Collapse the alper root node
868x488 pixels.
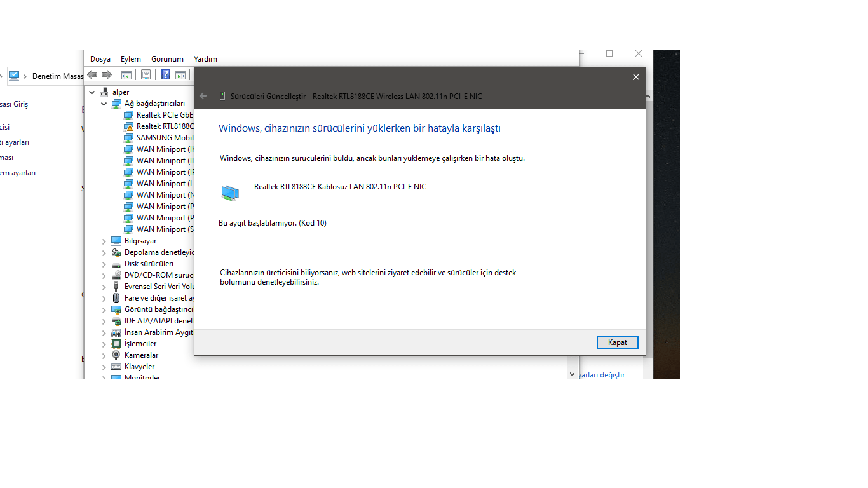(x=92, y=92)
